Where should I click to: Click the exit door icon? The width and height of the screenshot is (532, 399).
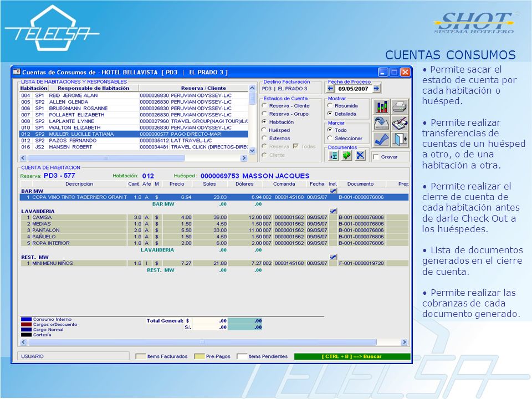400,140
